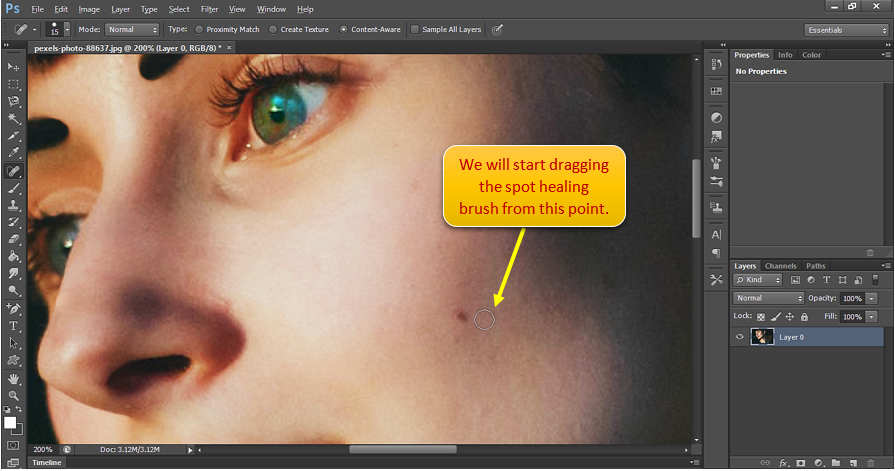895x471 pixels.
Task: Open the Window menu
Action: coord(271,9)
